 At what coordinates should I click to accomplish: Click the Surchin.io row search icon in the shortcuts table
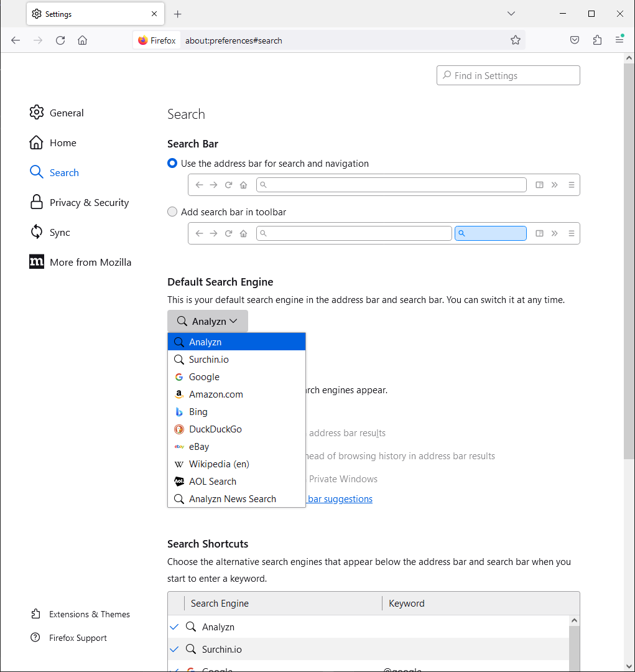click(x=191, y=649)
